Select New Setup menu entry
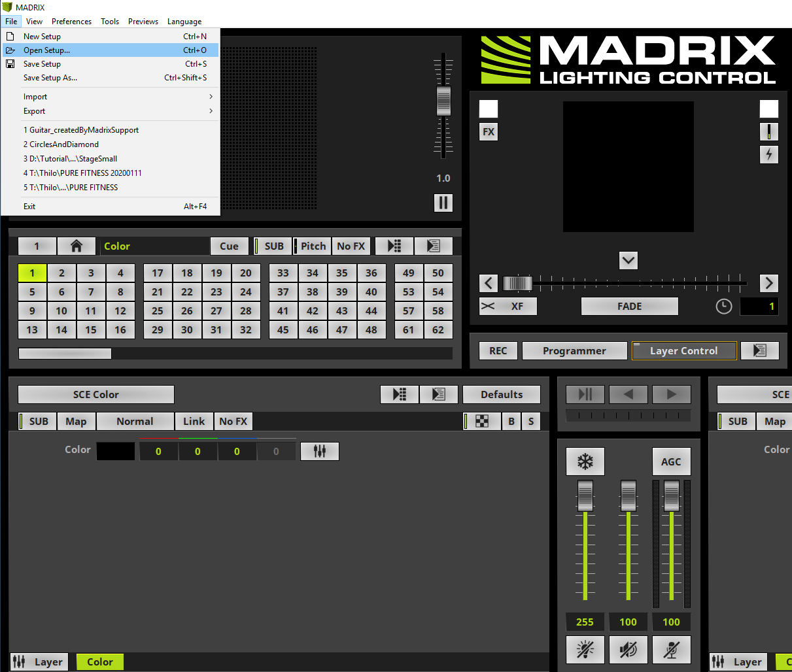This screenshot has width=792, height=672. click(111, 37)
